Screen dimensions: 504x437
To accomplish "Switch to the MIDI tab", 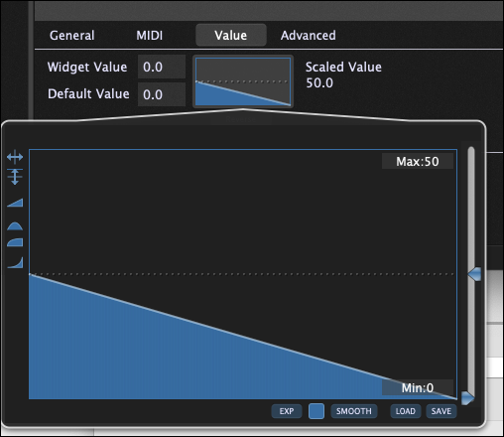I will [150, 35].
